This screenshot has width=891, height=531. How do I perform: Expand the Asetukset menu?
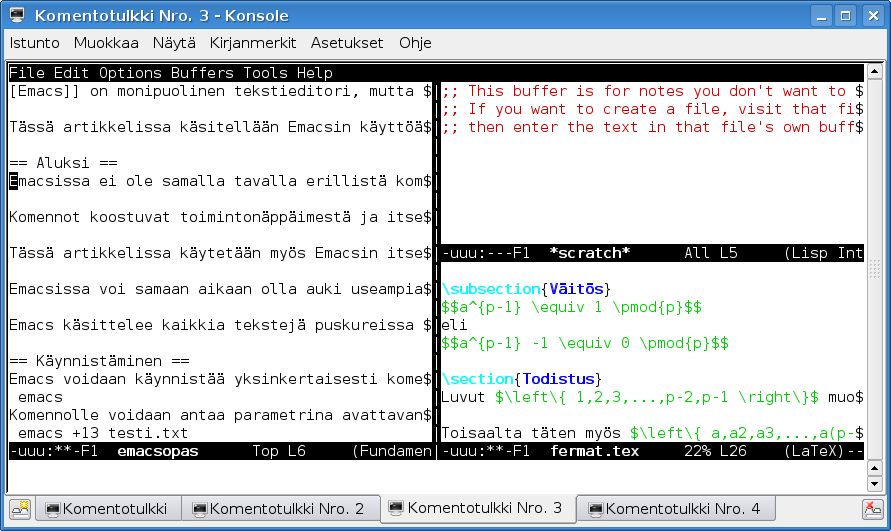(x=347, y=43)
